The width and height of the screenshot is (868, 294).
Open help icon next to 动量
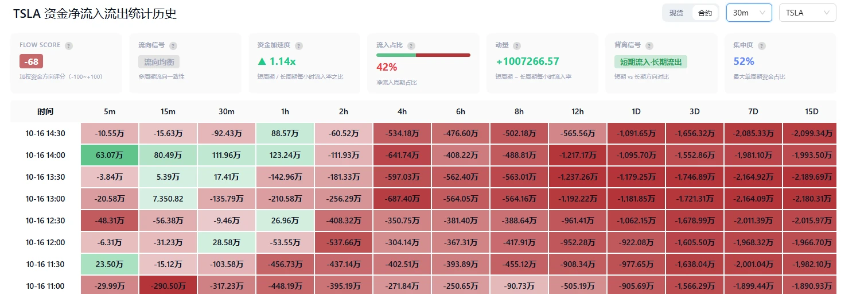pyautogui.click(x=517, y=45)
